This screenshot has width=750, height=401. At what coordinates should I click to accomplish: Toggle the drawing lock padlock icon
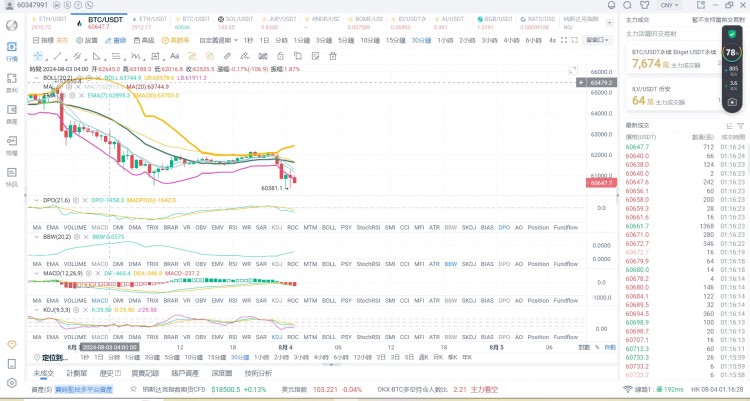(x=280, y=56)
